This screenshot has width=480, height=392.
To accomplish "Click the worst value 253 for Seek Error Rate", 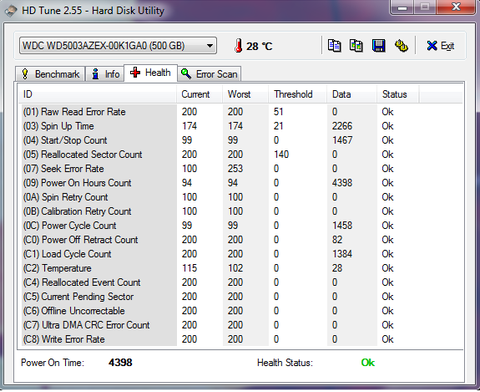I will point(235,169).
